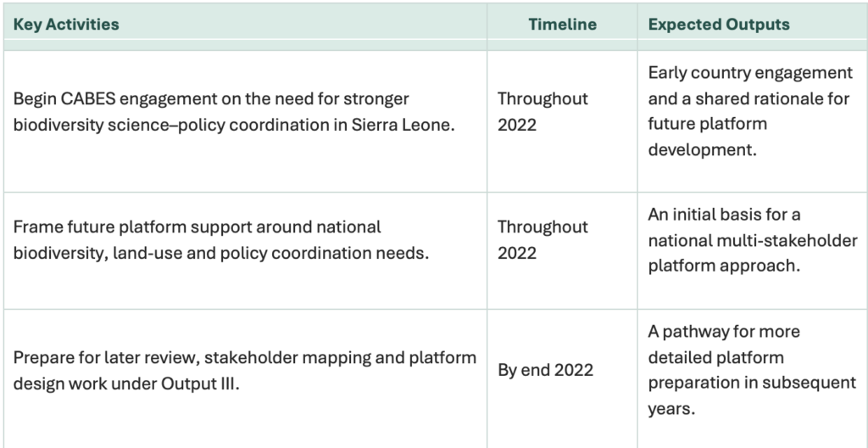Click the 'Early country engagement' output cell
The image size is (868, 448).
[x=749, y=111]
